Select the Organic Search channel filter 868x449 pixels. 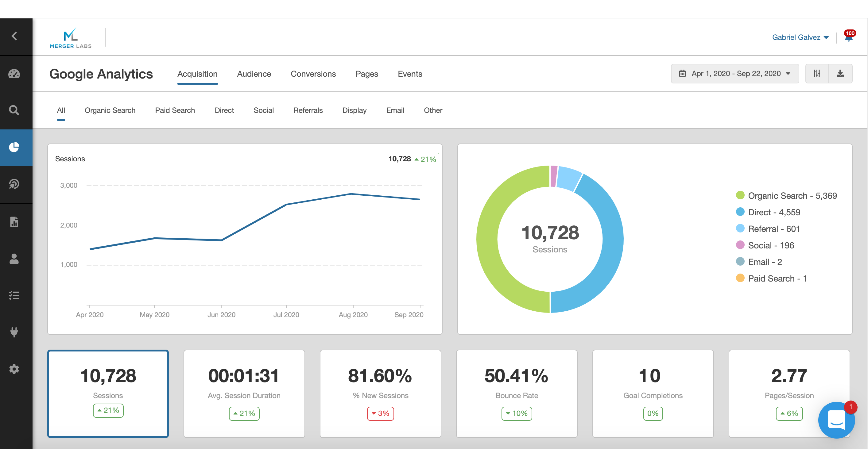110,110
